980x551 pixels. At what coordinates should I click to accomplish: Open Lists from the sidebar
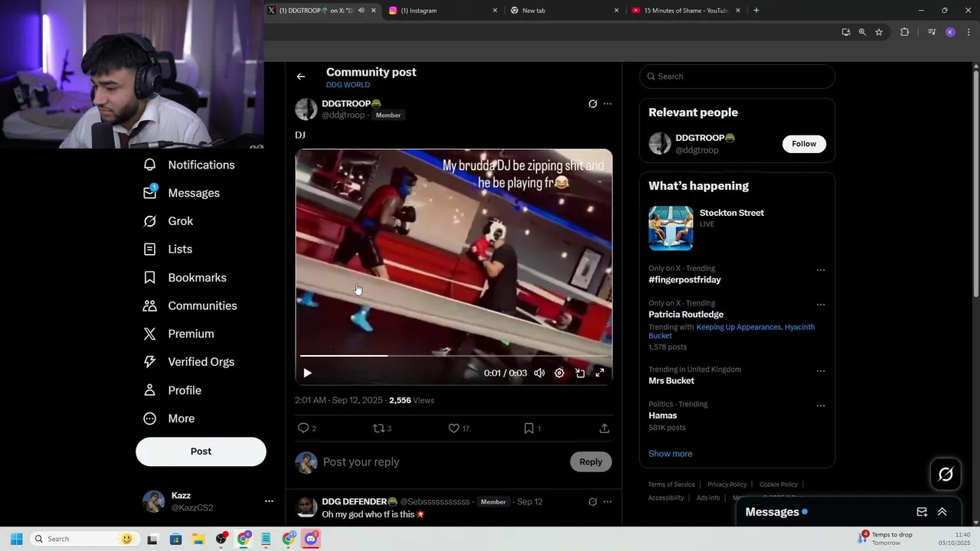[x=168, y=249]
